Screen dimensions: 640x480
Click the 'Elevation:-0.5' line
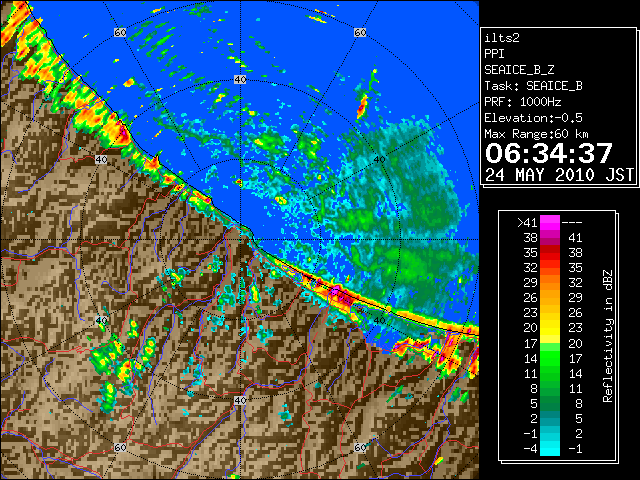(533, 118)
